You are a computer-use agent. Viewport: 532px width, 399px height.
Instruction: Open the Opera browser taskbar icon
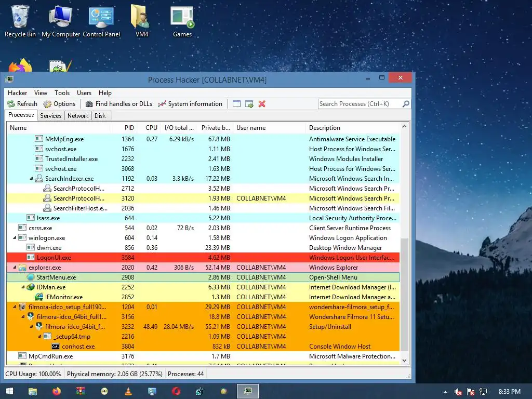pos(176,391)
